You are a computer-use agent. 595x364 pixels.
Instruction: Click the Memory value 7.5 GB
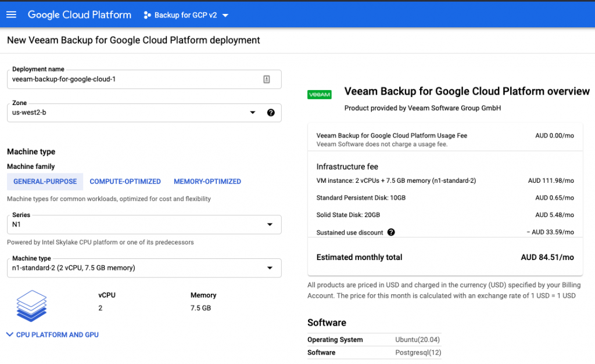pyautogui.click(x=200, y=308)
